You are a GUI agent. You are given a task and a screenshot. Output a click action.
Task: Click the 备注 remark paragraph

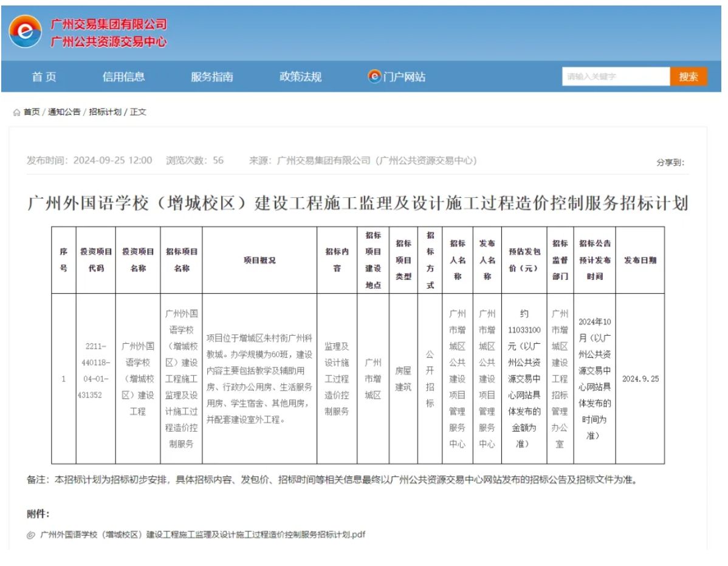tap(332, 480)
